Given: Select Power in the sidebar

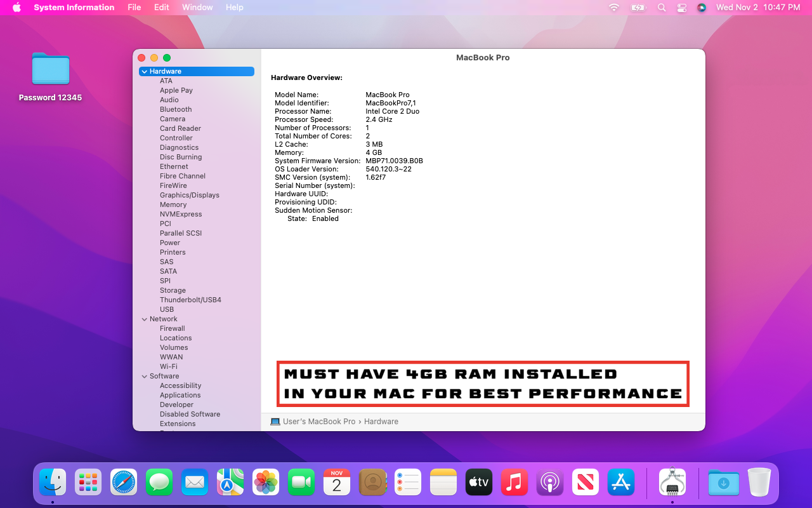Looking at the screenshot, I should [x=170, y=243].
